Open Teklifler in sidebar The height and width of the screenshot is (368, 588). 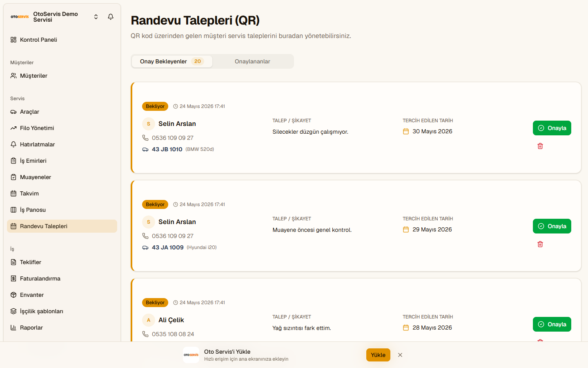(x=62, y=262)
